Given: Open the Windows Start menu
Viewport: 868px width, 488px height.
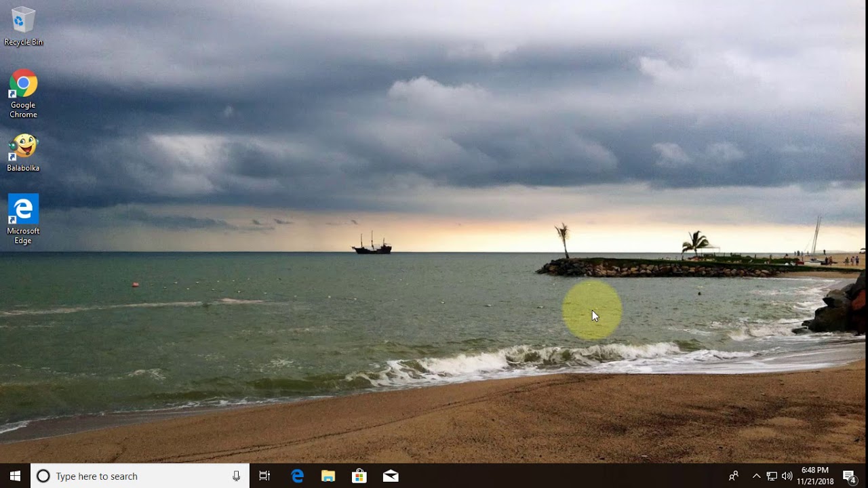Looking at the screenshot, I should point(15,476).
